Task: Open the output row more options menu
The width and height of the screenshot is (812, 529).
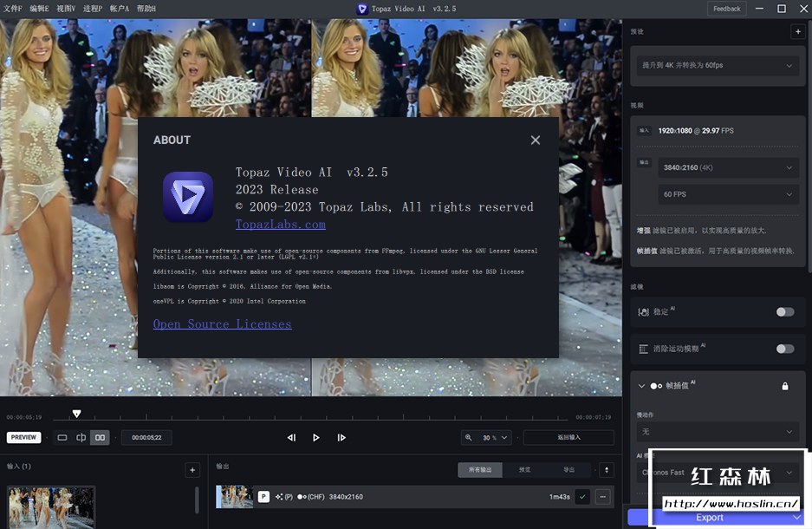Action: [x=603, y=497]
